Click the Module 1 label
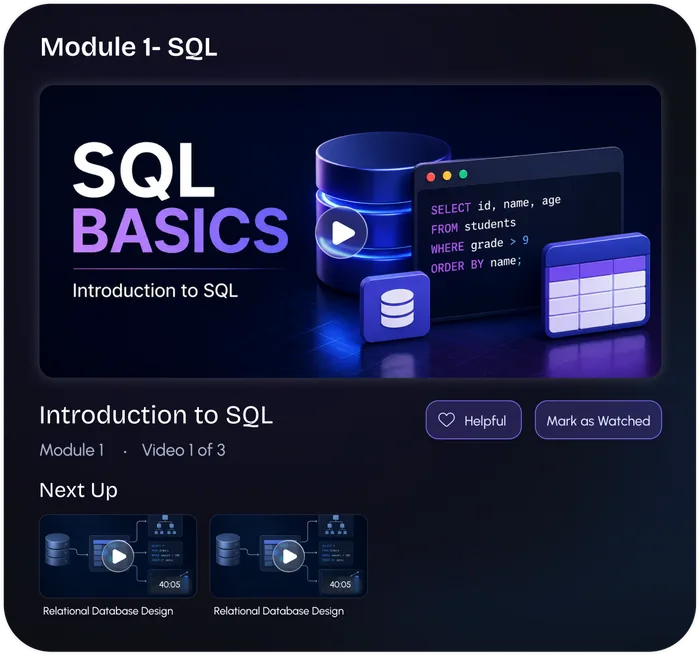Viewport: 700px width, 656px height. (72, 450)
